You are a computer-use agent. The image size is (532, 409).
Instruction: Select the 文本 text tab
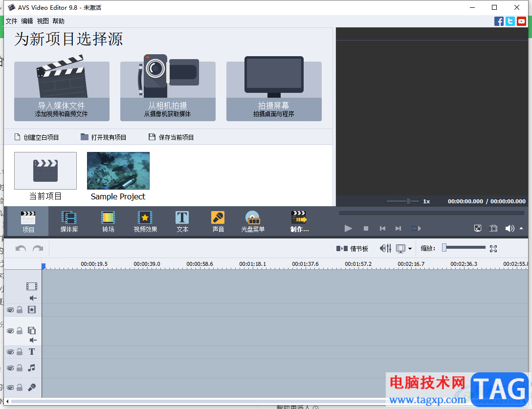pos(182,221)
